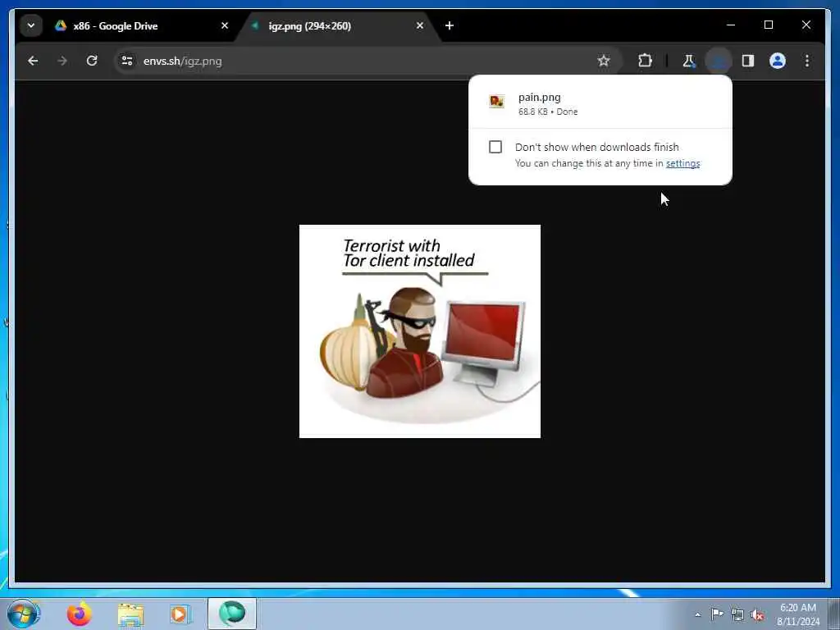
Task: Open Windows Media Player from taskbar
Action: (x=180, y=614)
